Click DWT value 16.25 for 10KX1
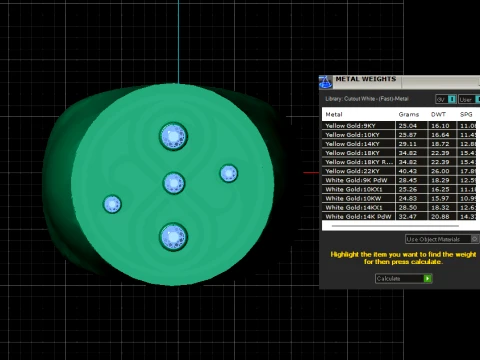This screenshot has height=360, width=480. 440,189
